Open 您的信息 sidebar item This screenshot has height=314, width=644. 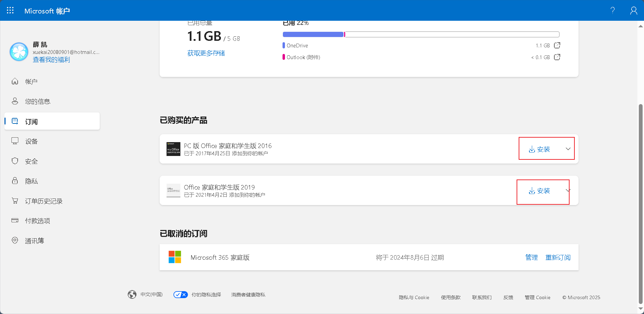[52, 101]
